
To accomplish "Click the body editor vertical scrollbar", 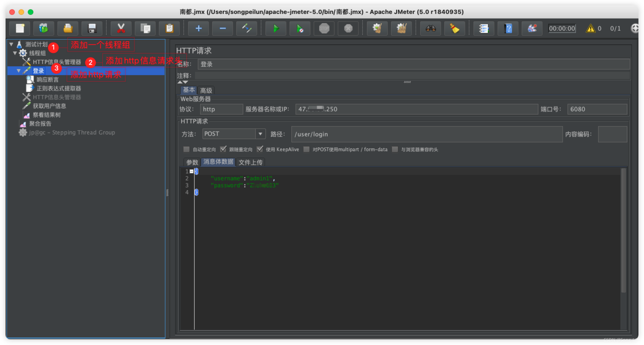I will click(624, 230).
